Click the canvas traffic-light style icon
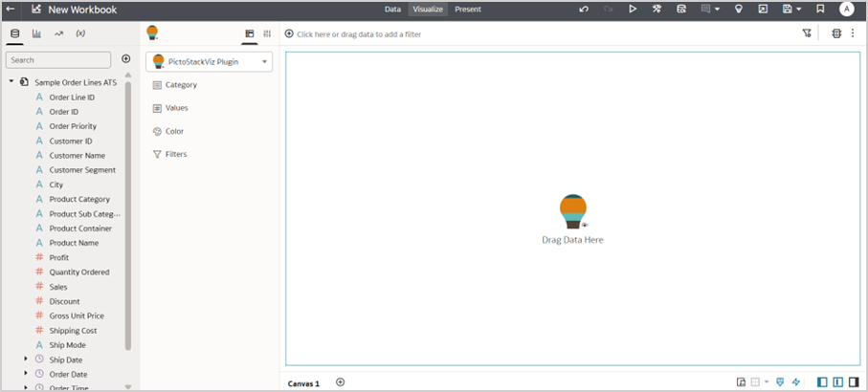 (836, 33)
